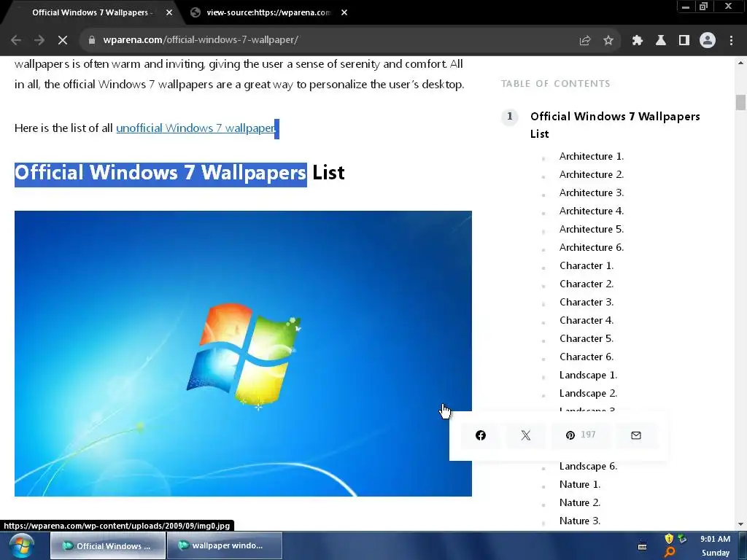This screenshot has width=747, height=560.
Task: Click the page vertical scrollbar thumb
Action: pos(740,102)
